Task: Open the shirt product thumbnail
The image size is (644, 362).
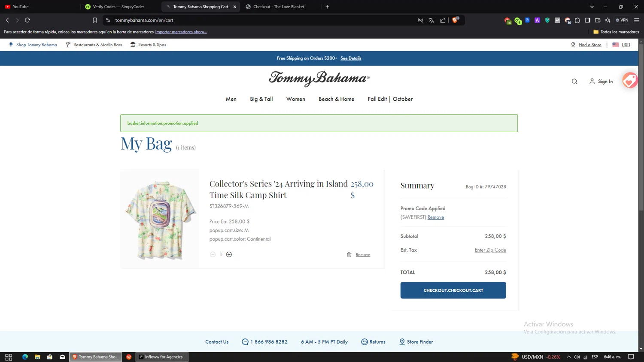Action: tap(160, 219)
